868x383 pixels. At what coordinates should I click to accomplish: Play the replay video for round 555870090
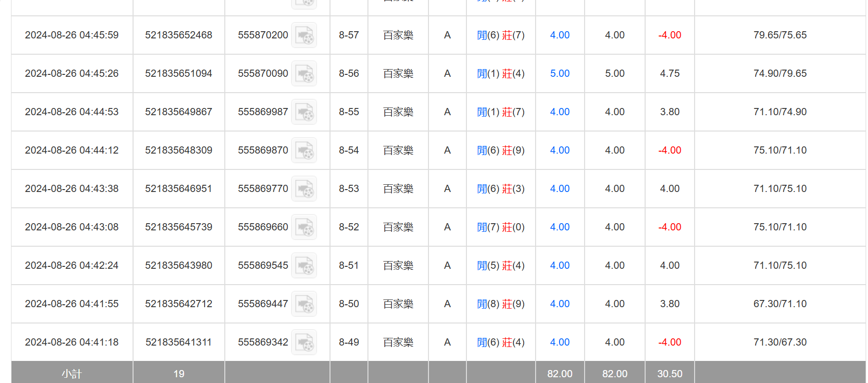pyautogui.click(x=304, y=73)
